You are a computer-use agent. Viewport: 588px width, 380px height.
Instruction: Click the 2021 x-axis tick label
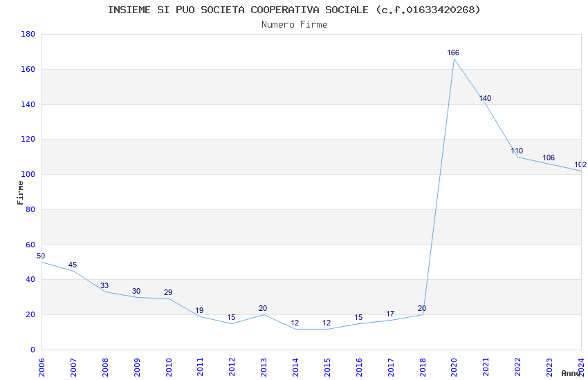(486, 367)
